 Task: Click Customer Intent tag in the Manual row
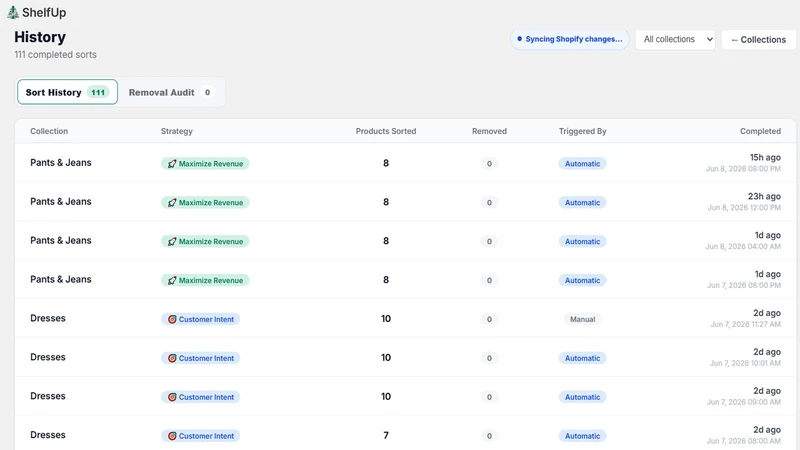point(201,319)
